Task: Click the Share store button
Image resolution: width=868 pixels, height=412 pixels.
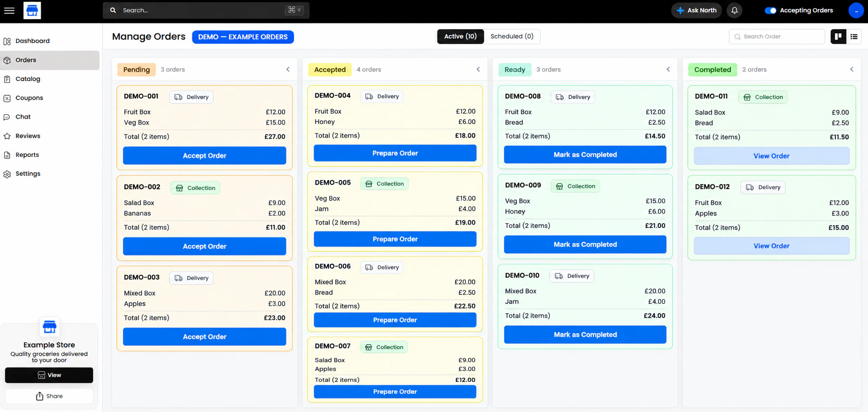Action: pos(49,396)
